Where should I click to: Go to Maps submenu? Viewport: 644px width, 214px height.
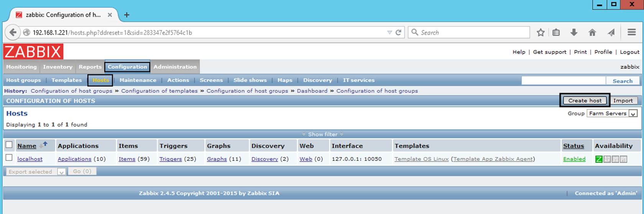click(285, 80)
